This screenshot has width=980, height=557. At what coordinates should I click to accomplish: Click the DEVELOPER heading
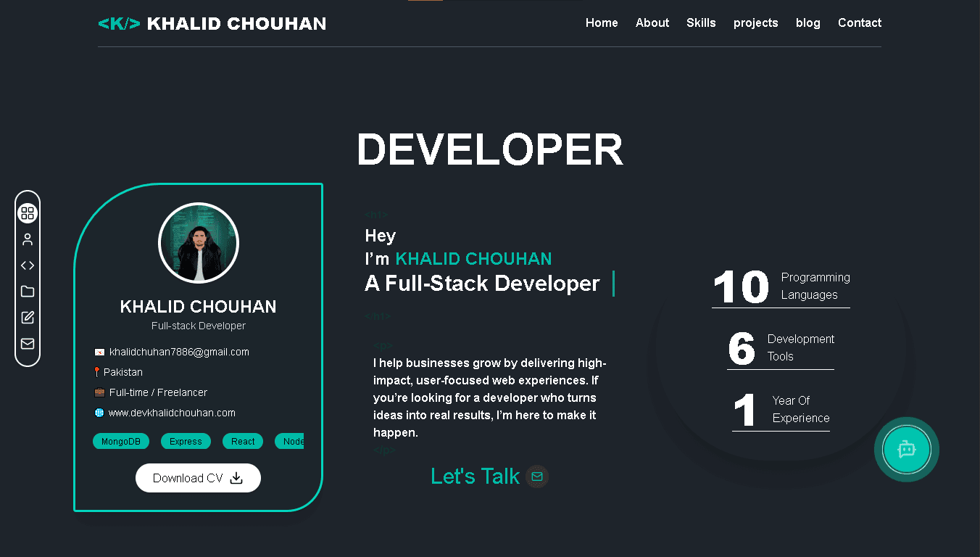[490, 150]
